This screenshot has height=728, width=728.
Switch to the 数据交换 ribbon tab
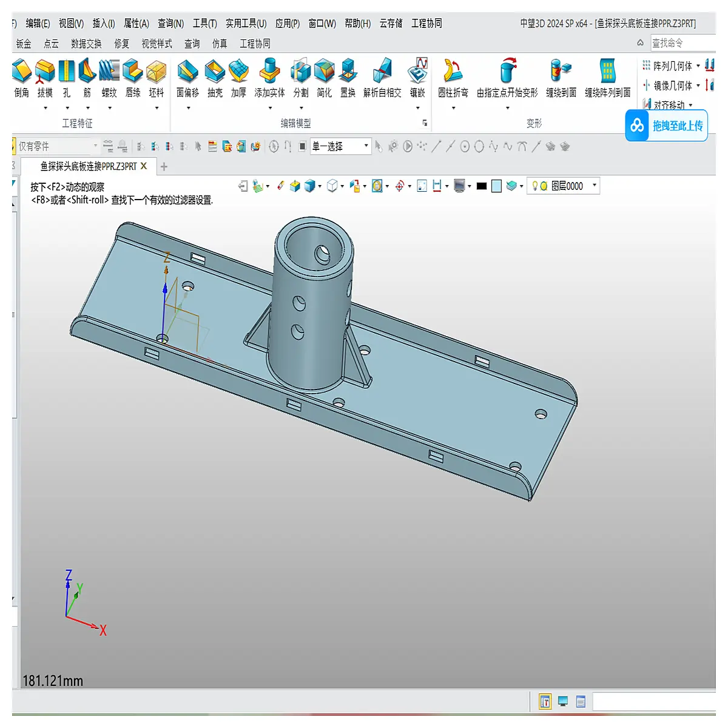click(86, 44)
